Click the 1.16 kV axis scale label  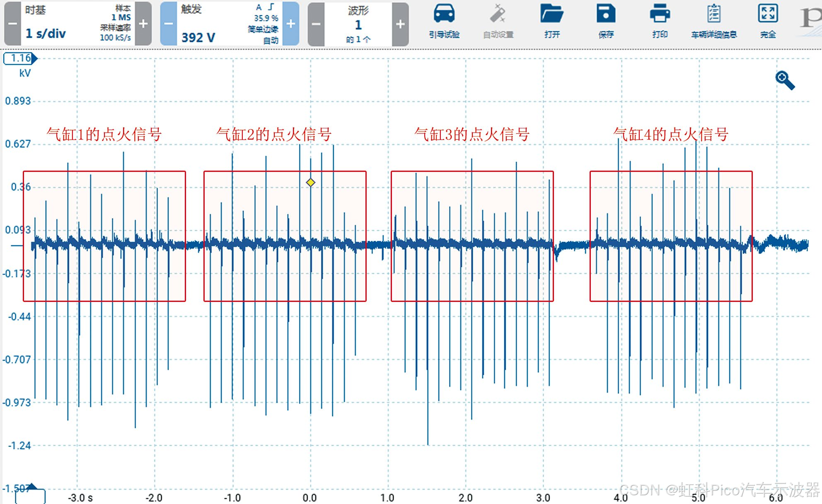[20, 58]
